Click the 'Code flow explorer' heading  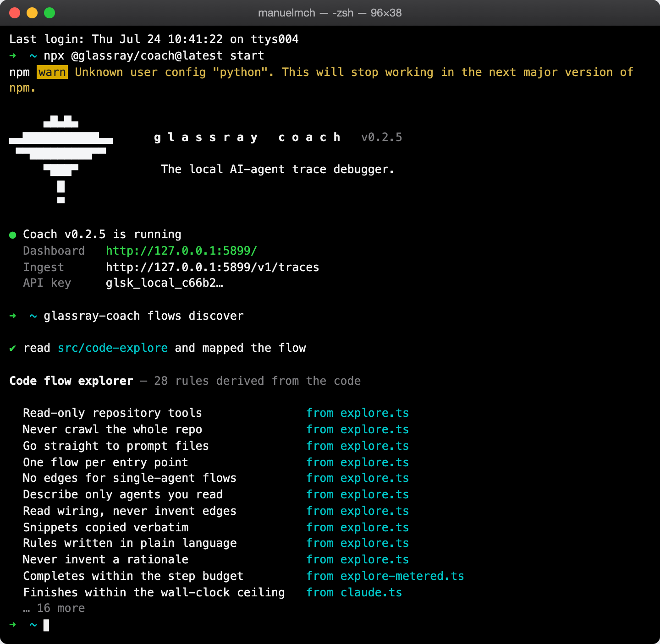71,381
